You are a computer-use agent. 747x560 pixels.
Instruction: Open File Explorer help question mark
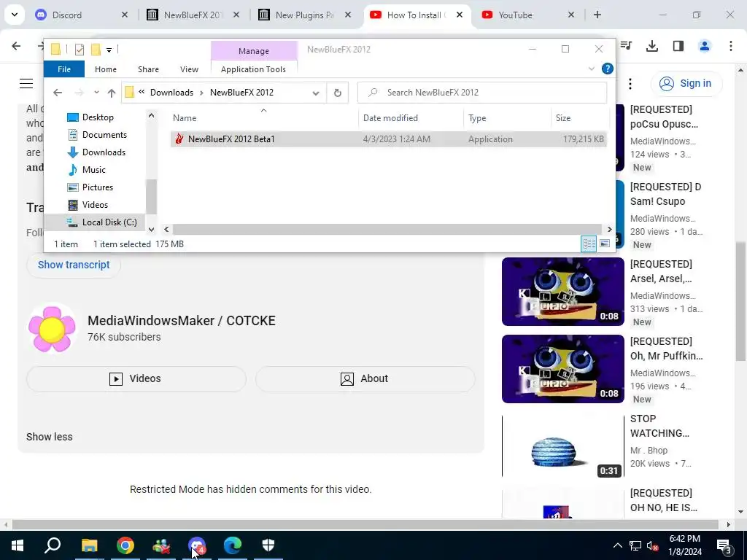pyautogui.click(x=608, y=69)
